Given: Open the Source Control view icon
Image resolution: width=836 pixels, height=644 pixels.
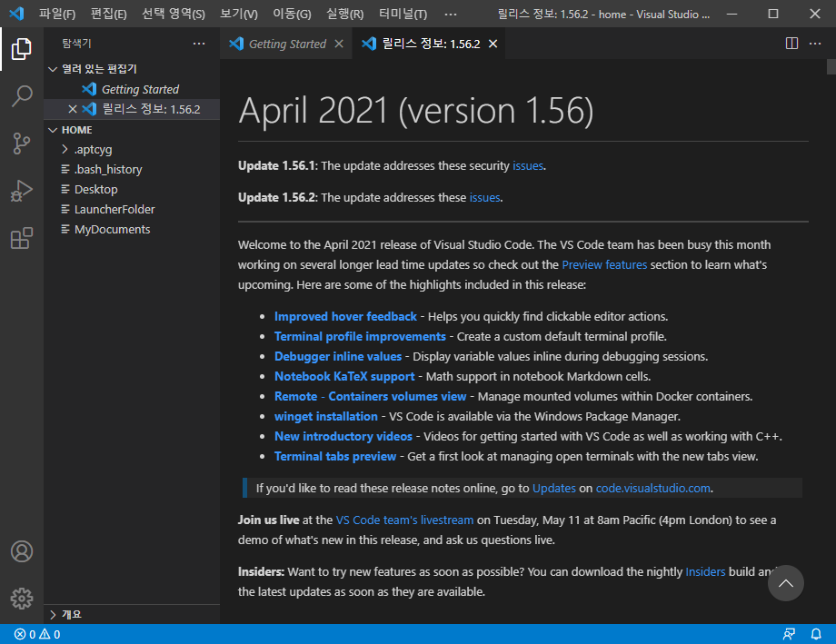Looking at the screenshot, I should click(21, 144).
